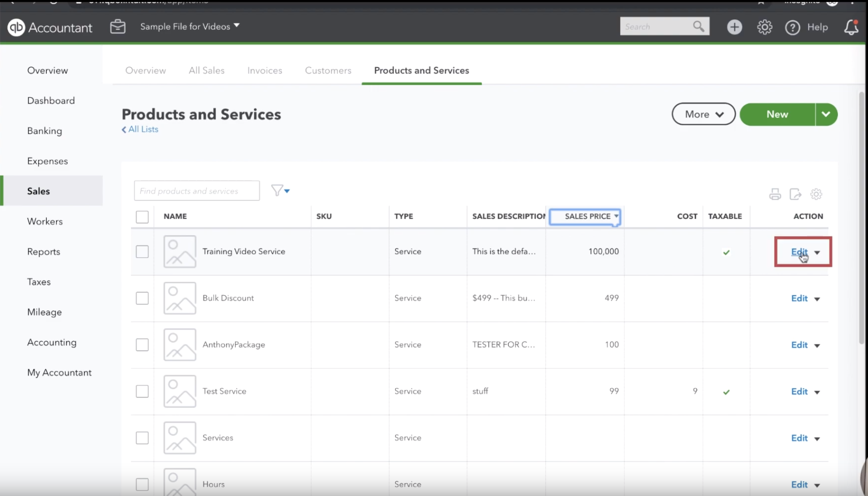Click AnthonyPackage image placeholder

coord(180,345)
